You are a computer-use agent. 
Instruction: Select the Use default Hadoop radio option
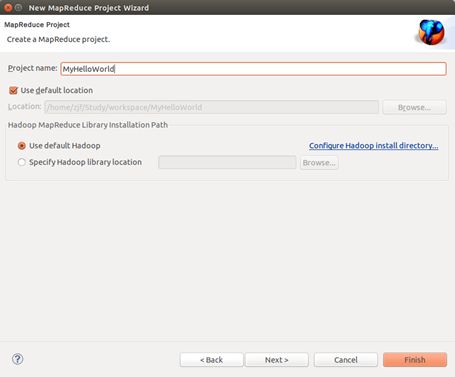(x=22, y=146)
